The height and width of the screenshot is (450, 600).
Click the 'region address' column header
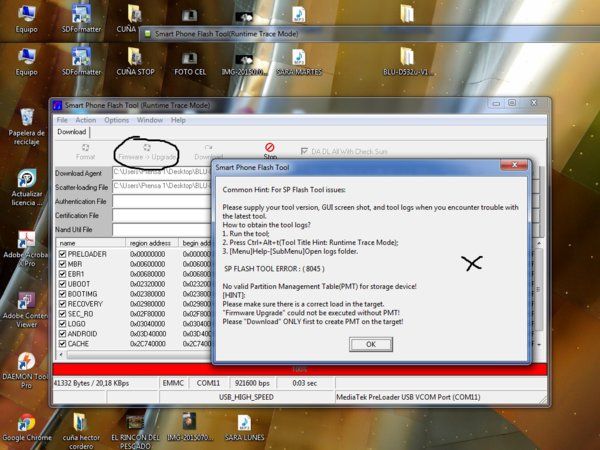[x=152, y=243]
